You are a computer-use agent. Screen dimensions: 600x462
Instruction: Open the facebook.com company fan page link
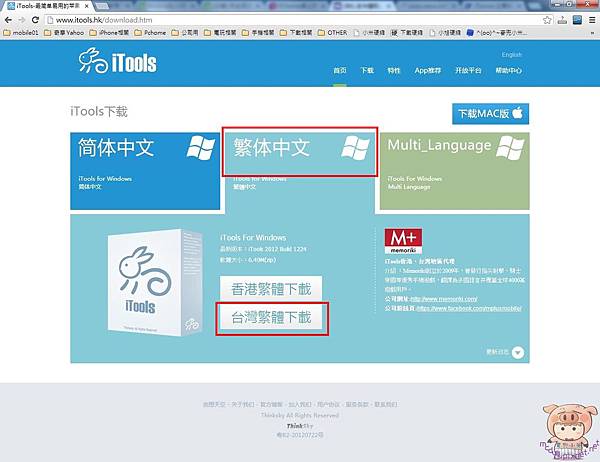pyautogui.click(x=469, y=308)
